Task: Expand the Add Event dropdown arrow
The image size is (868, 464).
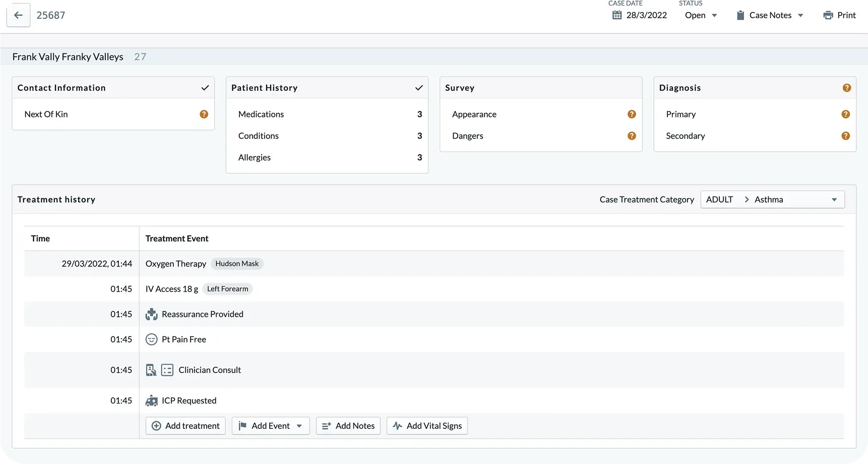Action: (x=299, y=426)
